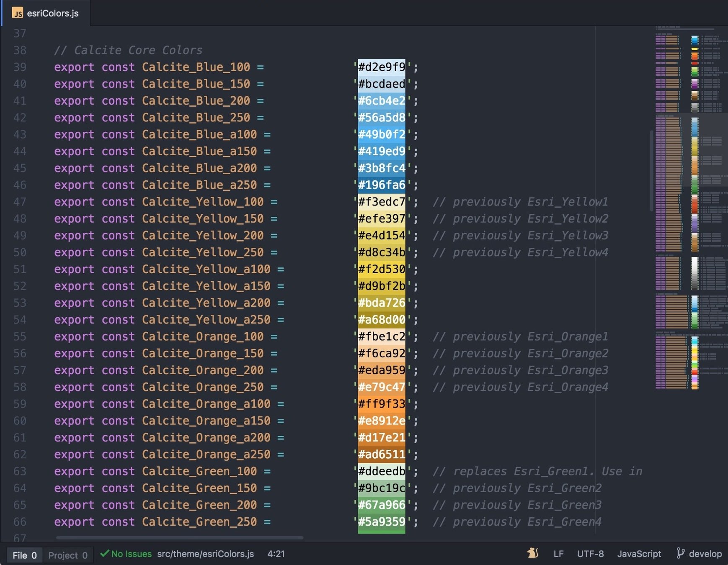Click const keyword on line 50
The width and height of the screenshot is (728, 565).
(x=118, y=252)
